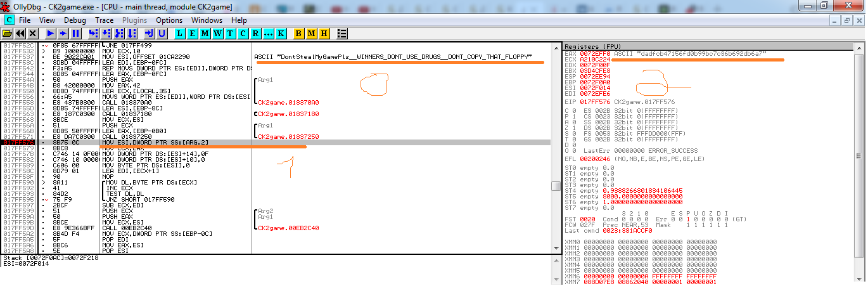Open the CPU window system menu icon
Viewport: 868px width, 286px height.
pos(9,20)
